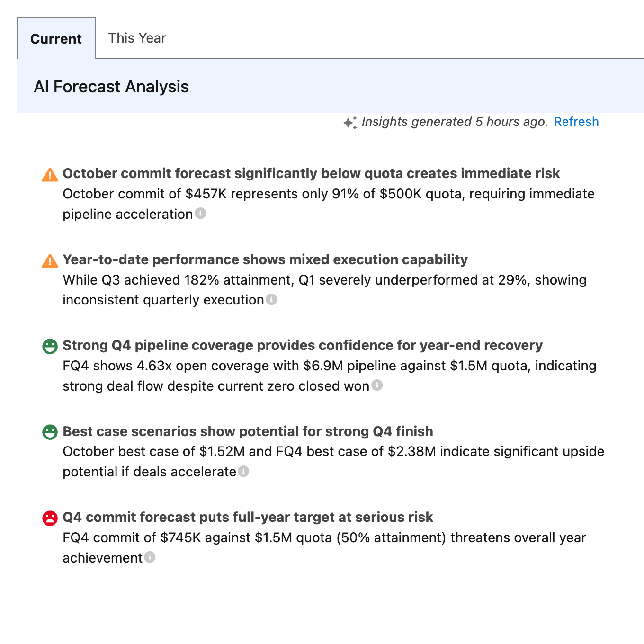Open info icon after "current zero closed won"
The image size is (644, 644).
point(377,385)
